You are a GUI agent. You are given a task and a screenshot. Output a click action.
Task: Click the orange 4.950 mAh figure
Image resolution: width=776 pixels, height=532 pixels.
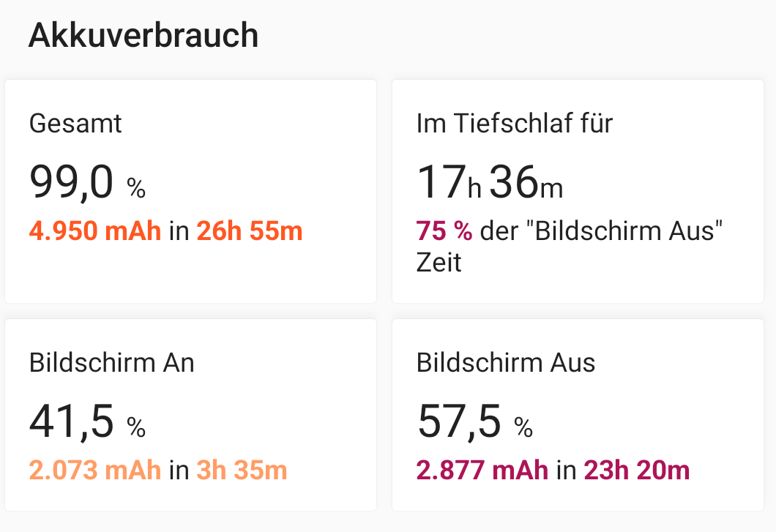[95, 231]
